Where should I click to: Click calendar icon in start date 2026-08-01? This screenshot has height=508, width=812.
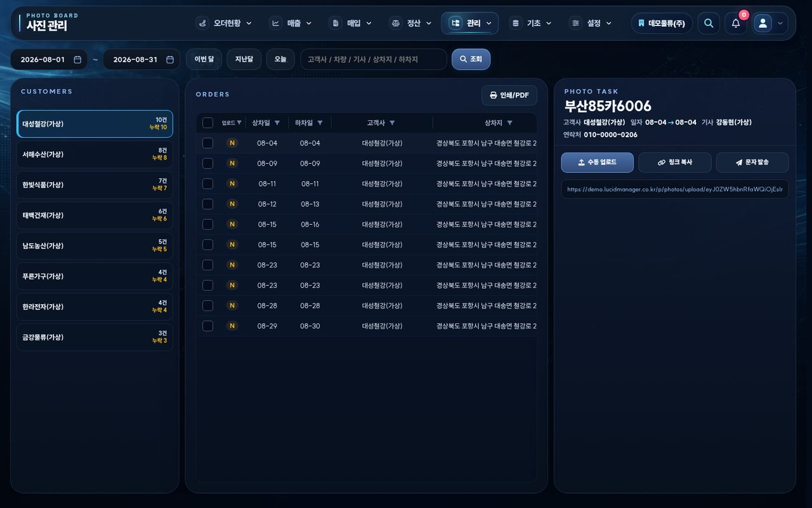tap(77, 60)
